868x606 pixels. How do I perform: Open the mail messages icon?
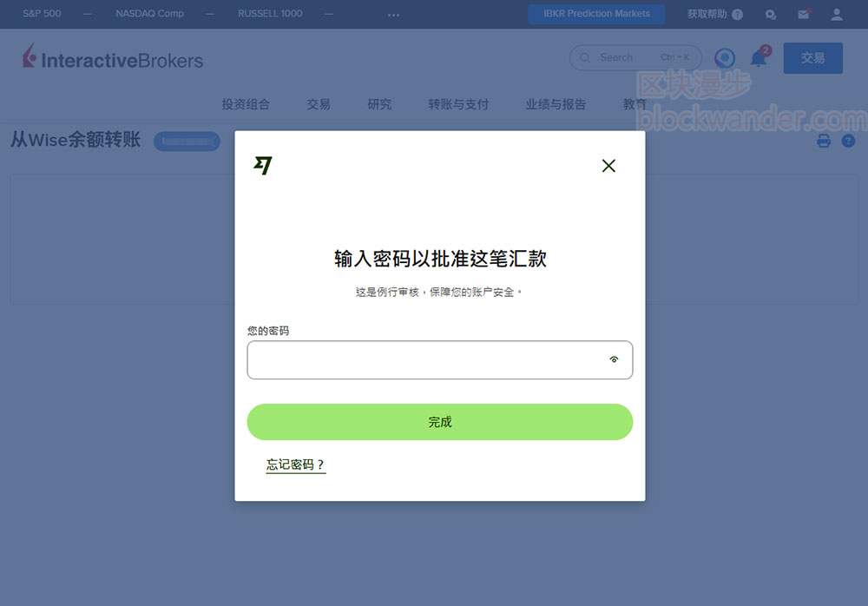tap(804, 15)
